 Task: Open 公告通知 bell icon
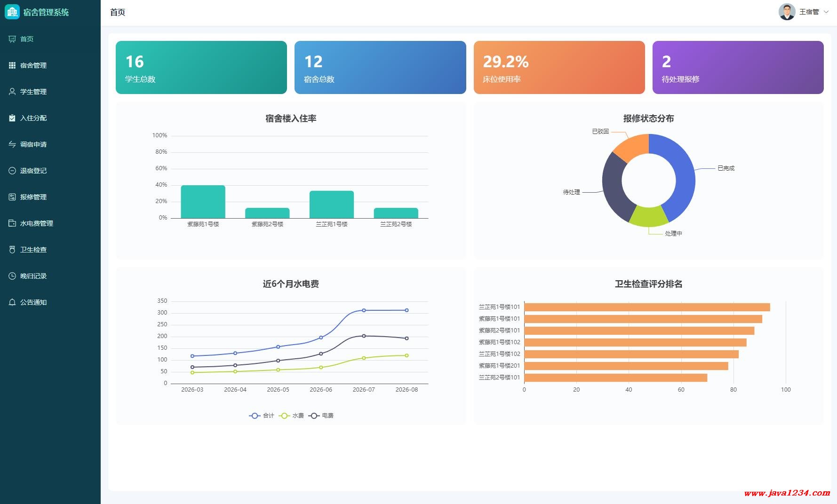coord(12,302)
